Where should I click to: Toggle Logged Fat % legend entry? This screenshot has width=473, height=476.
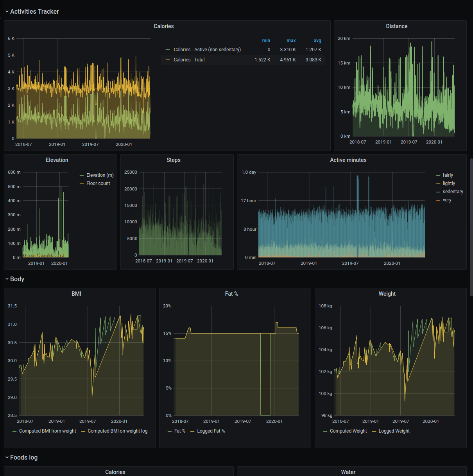[x=211, y=431]
